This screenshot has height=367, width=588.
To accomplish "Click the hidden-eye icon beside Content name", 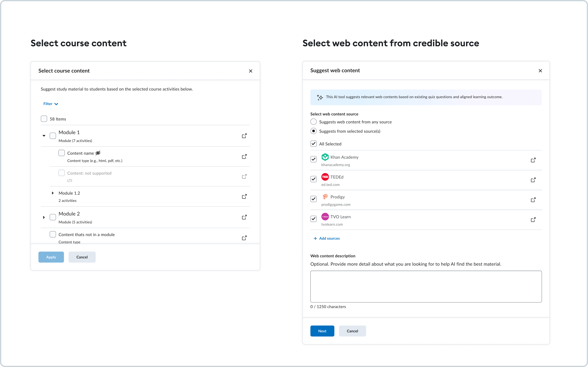I will point(98,153).
